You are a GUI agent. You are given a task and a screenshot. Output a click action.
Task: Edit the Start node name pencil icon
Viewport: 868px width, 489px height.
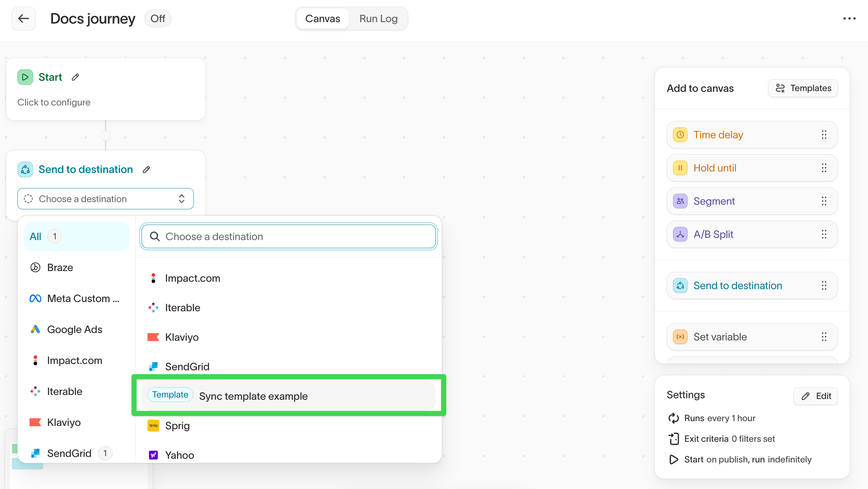click(75, 77)
